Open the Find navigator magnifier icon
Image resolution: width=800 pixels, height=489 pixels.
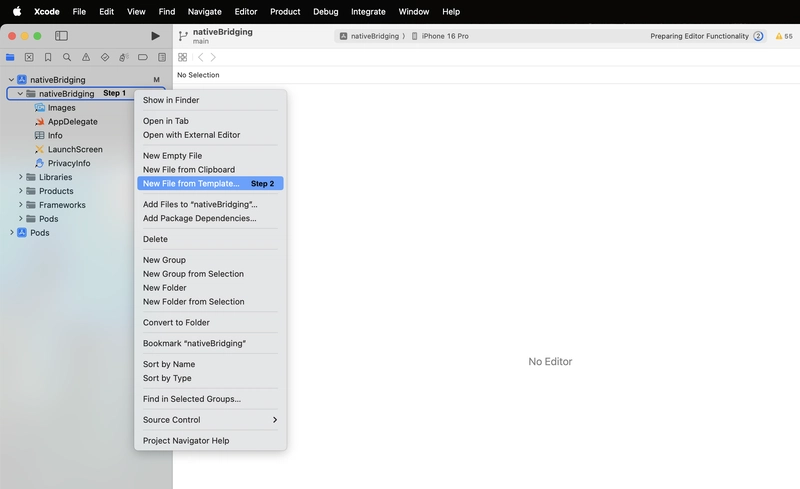pos(67,57)
